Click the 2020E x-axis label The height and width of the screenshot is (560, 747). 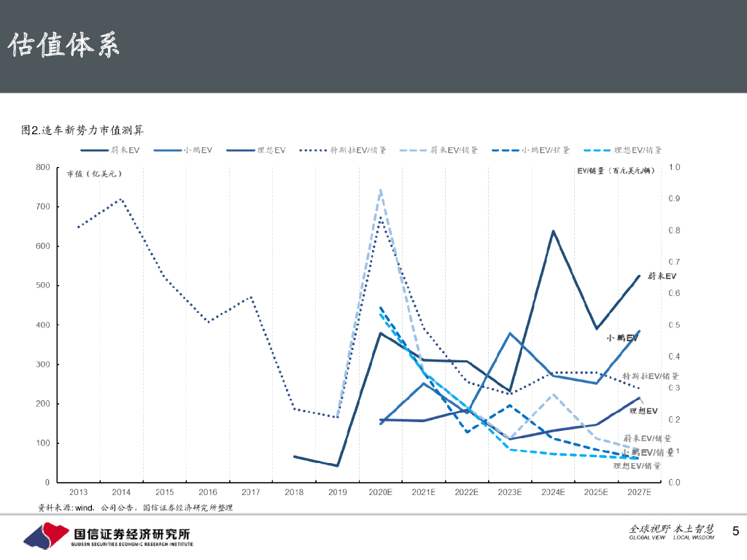(x=380, y=492)
